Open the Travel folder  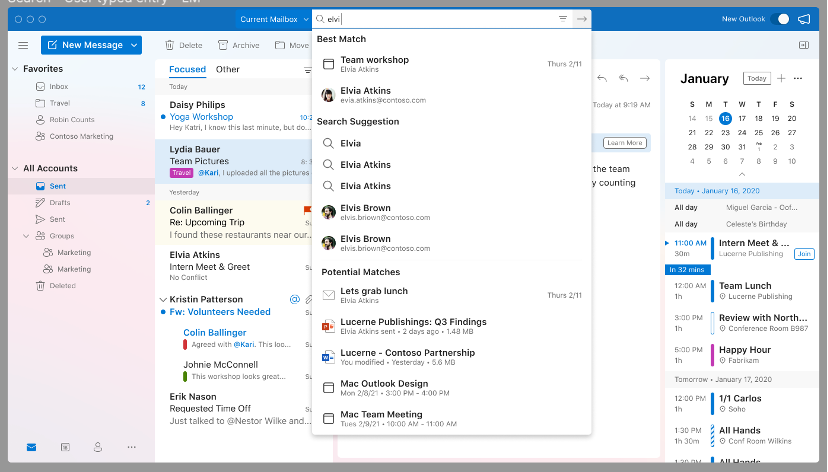coord(81,103)
